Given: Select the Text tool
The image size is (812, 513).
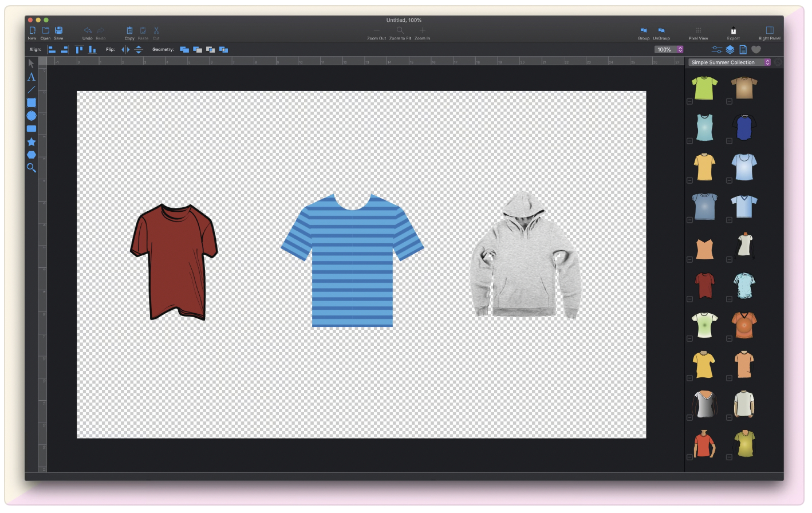Looking at the screenshot, I should click(31, 77).
